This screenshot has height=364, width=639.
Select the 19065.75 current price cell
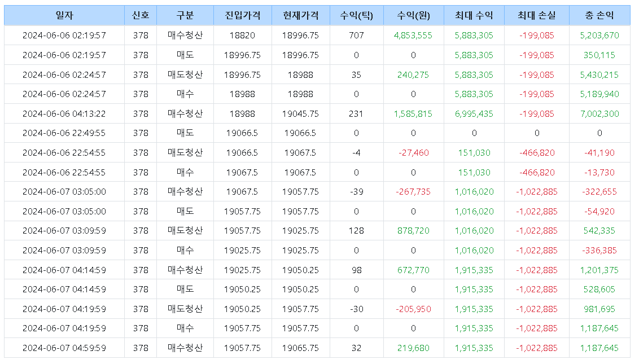(x=300, y=348)
